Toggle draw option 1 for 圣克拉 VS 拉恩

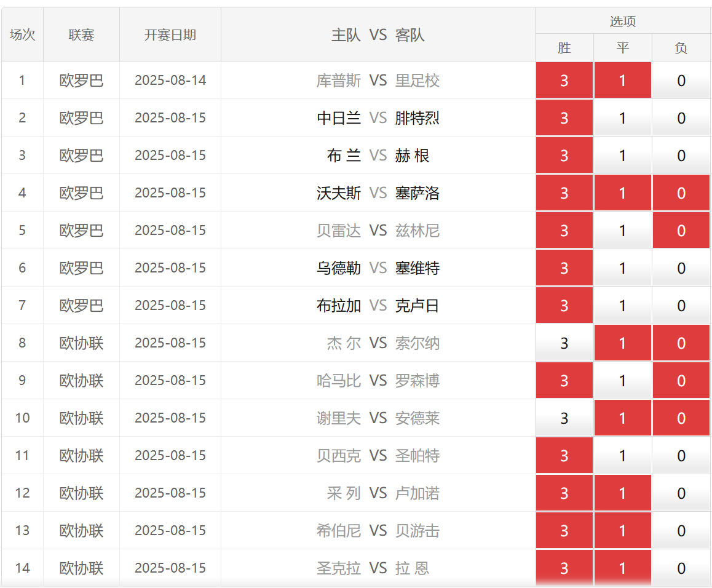[x=623, y=568]
